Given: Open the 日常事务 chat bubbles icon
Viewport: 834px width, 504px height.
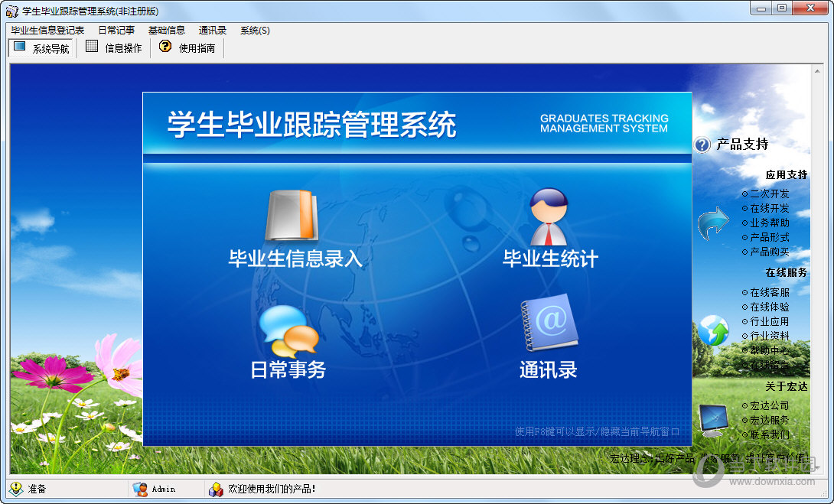Looking at the screenshot, I should coord(288,330).
